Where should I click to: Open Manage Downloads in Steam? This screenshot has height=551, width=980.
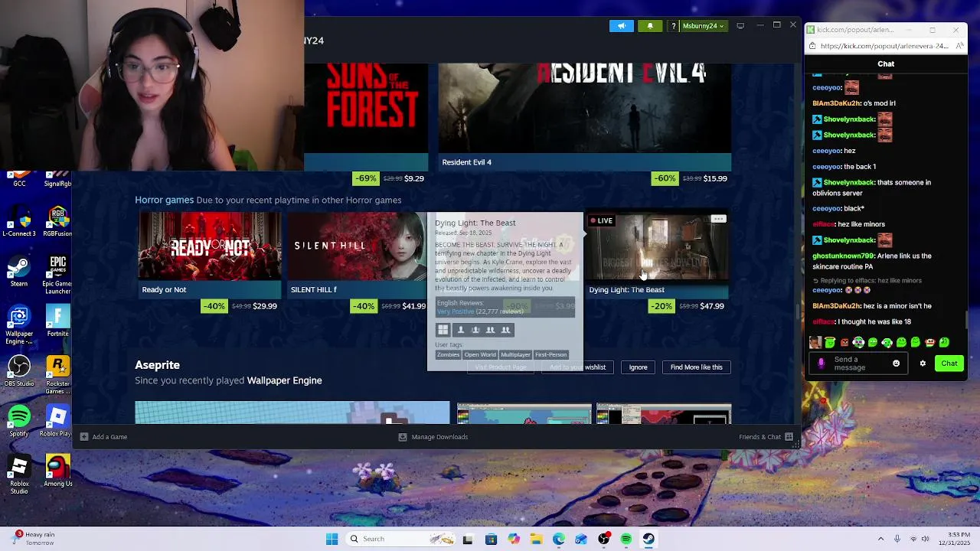click(433, 437)
